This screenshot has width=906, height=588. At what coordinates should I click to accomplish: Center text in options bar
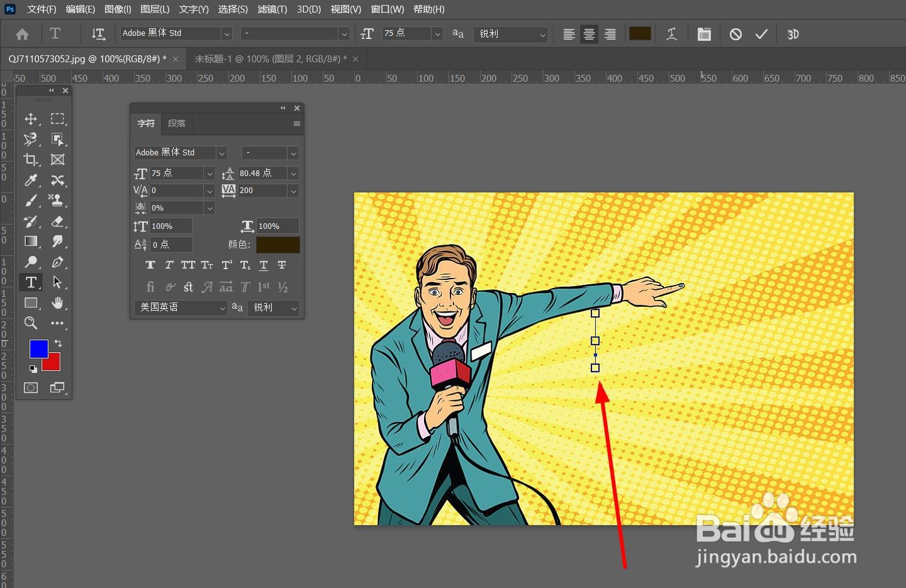(590, 34)
